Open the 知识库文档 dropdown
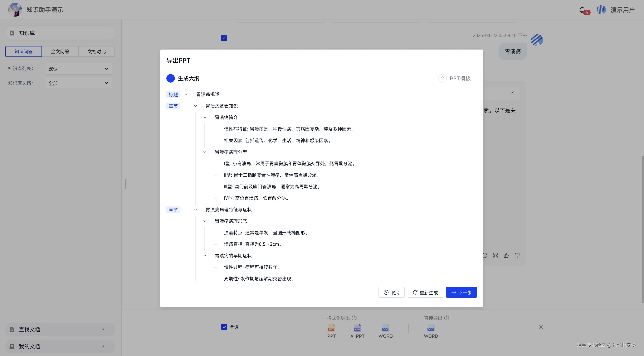644x356 pixels. [79, 83]
